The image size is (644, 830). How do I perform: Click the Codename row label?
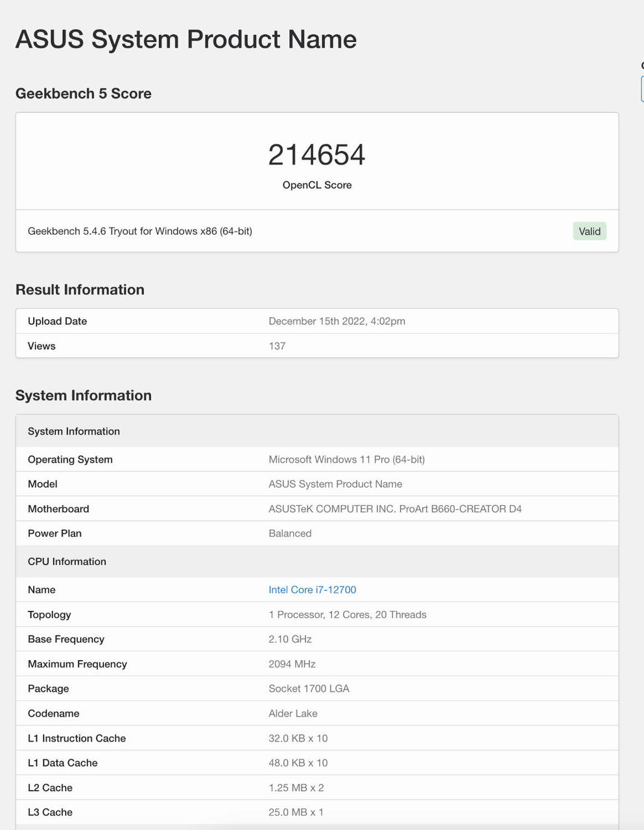point(53,713)
